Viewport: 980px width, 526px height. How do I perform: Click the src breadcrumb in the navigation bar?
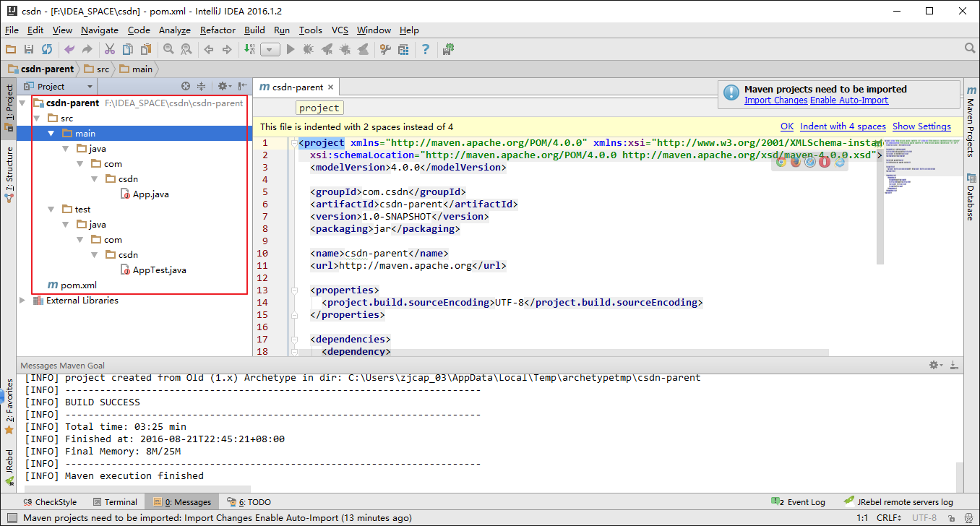tap(97, 69)
